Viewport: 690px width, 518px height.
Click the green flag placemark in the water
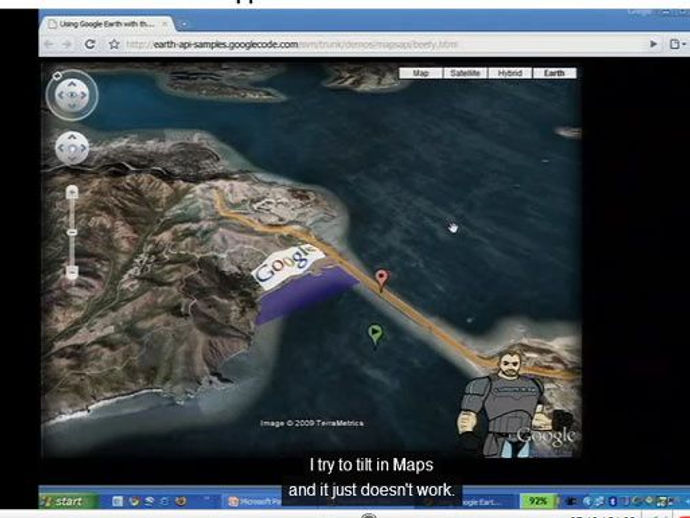375,334
